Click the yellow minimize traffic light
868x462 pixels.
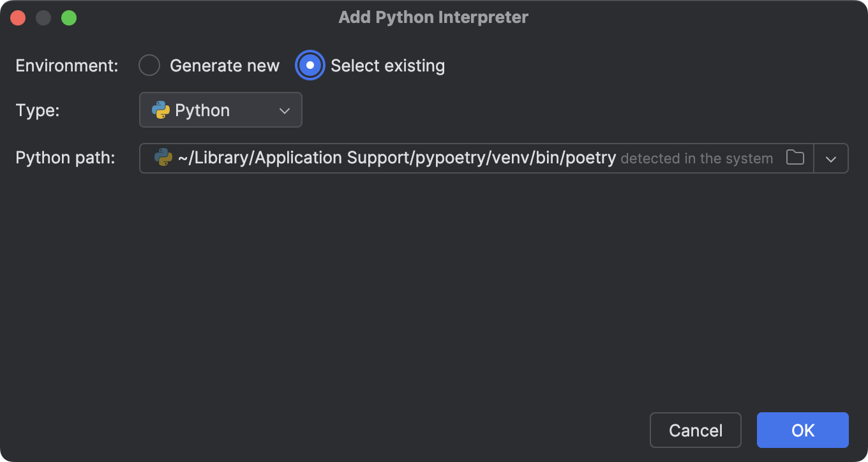tap(43, 17)
